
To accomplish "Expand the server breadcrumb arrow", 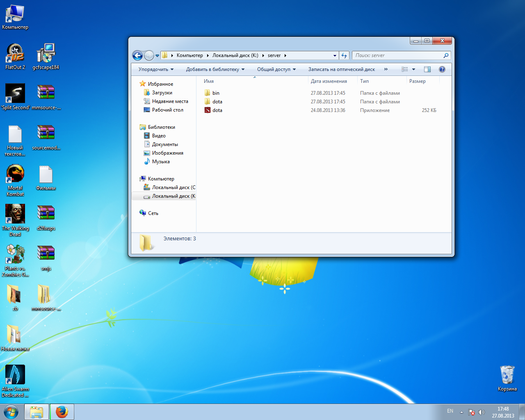I will [x=285, y=55].
